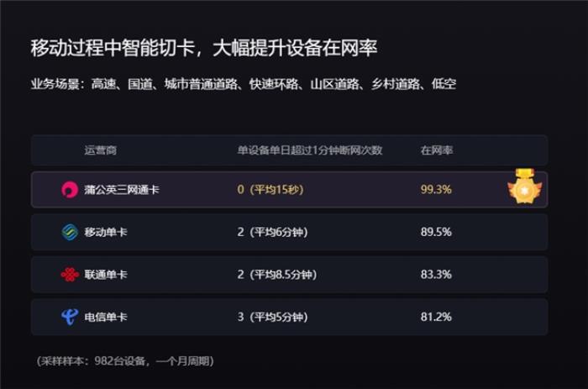Select the 蒲公英三网通卡 row label
The width and height of the screenshot is (588, 389).
pyautogui.click(x=122, y=190)
